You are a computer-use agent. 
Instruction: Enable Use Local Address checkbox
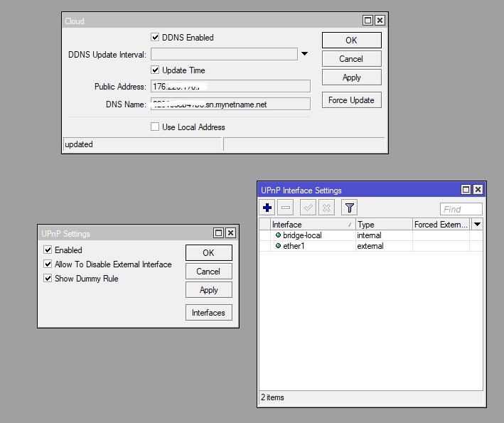click(155, 127)
